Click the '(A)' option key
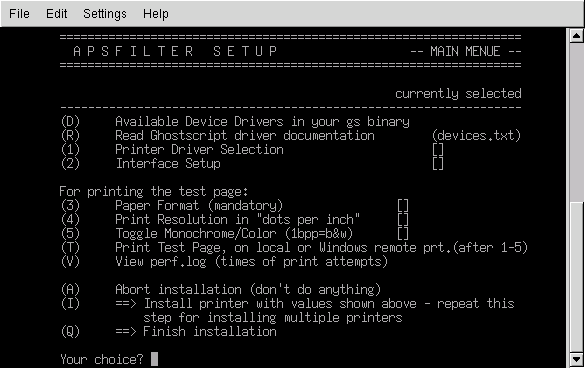This screenshot has width=585, height=368. tap(70, 290)
